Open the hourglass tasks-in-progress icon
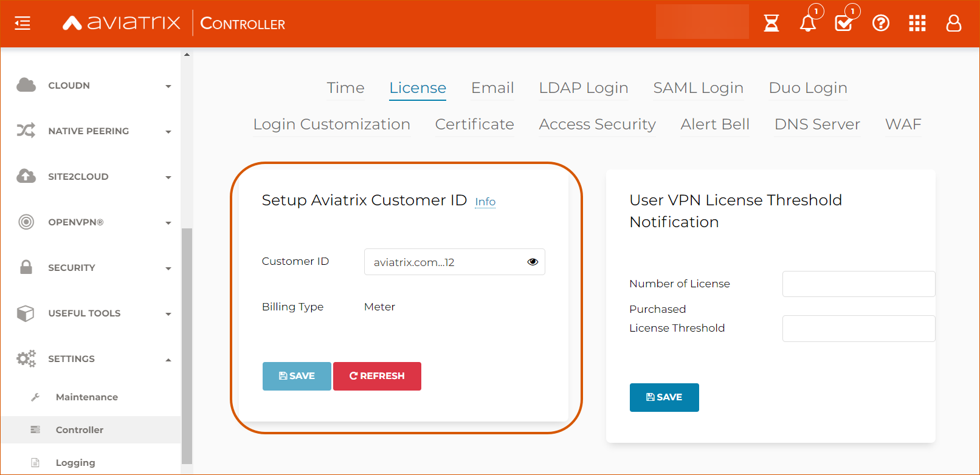The width and height of the screenshot is (980, 475). (x=771, y=23)
